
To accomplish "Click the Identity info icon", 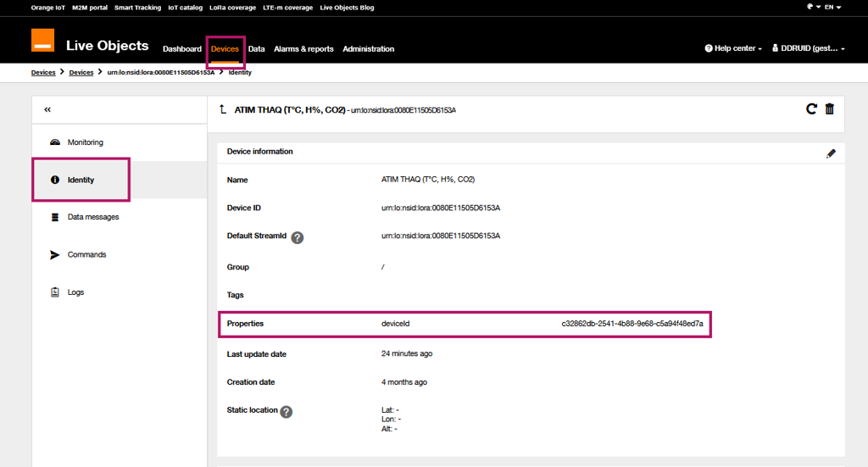I will tap(55, 180).
